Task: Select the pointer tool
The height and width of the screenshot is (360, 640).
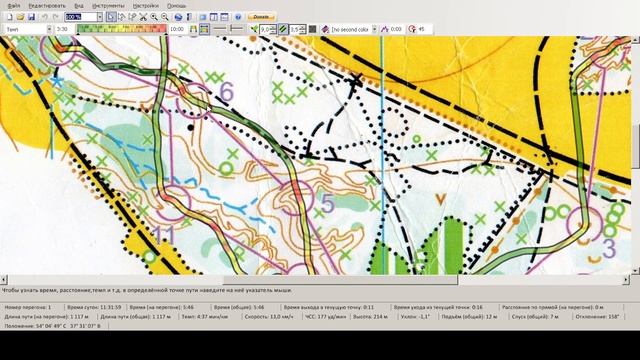Action: [x=111, y=17]
